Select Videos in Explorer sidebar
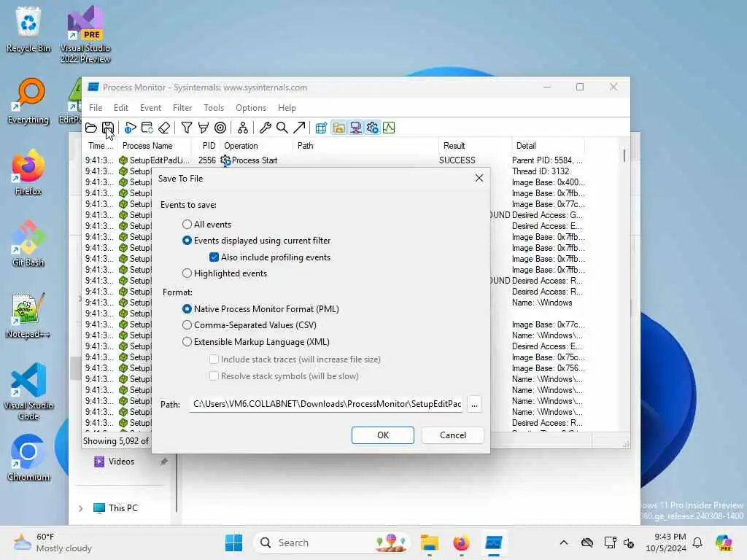 [121, 462]
